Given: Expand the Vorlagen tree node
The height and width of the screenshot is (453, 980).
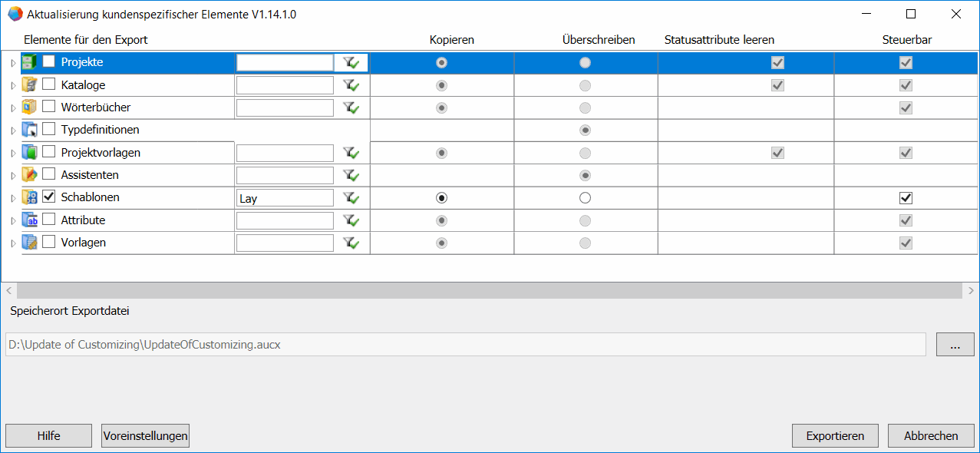Looking at the screenshot, I should [x=13, y=243].
